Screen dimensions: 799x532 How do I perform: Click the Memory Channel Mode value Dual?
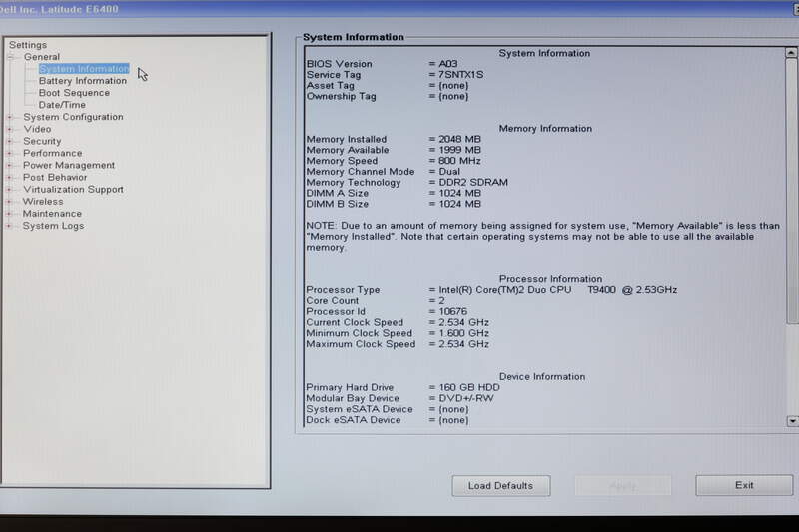pos(449,171)
